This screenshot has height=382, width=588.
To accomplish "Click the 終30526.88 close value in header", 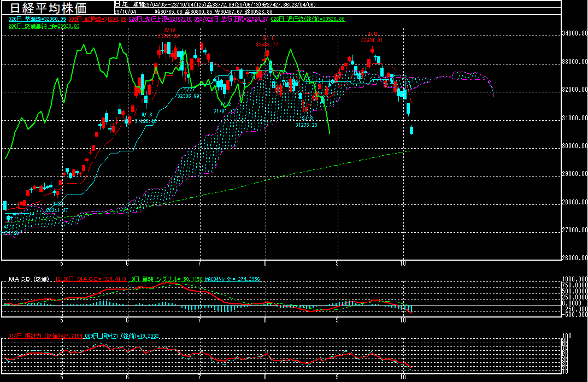I will click(258, 11).
